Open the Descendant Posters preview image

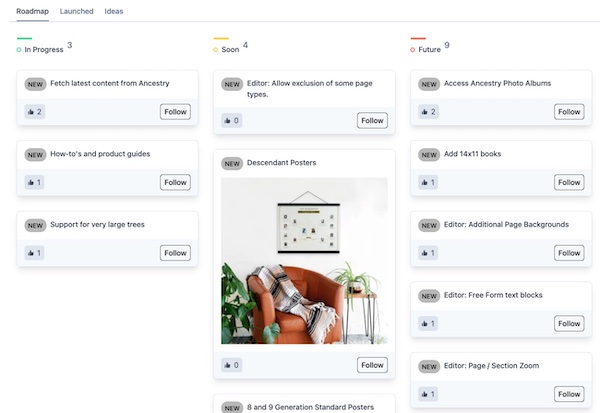pyautogui.click(x=304, y=261)
